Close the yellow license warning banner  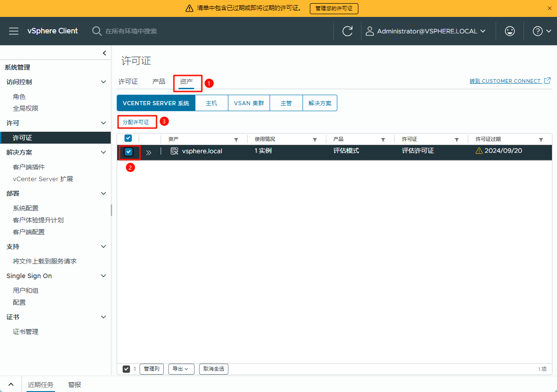click(x=550, y=8)
